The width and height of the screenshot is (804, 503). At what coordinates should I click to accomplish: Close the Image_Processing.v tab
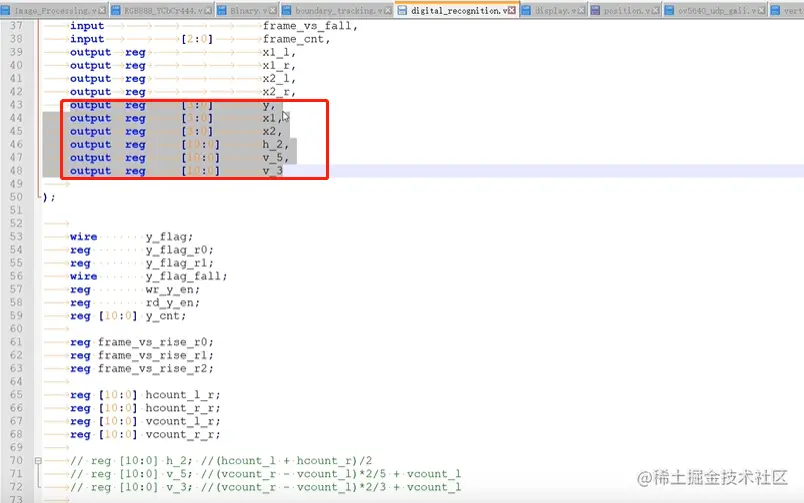coord(102,10)
